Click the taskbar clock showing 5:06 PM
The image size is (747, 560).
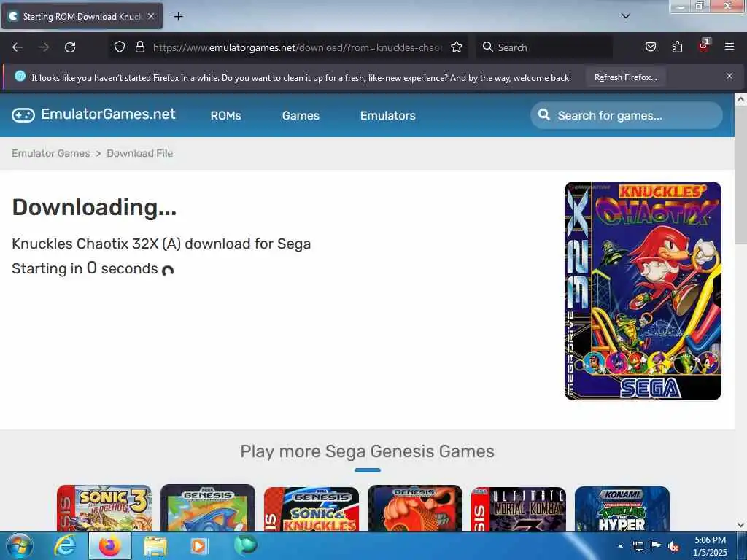click(x=710, y=546)
